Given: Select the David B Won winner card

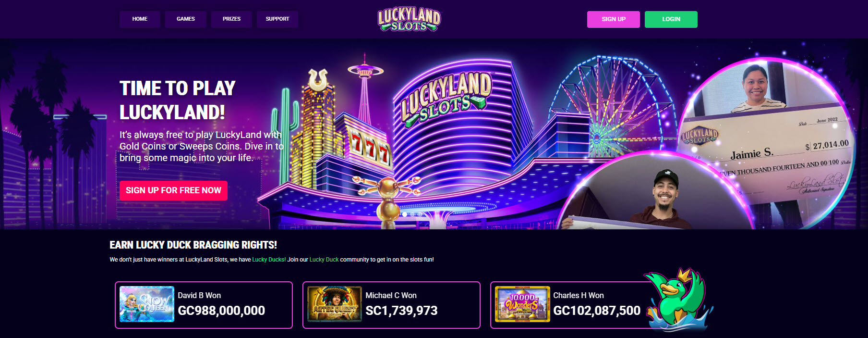Looking at the screenshot, I should (204, 305).
